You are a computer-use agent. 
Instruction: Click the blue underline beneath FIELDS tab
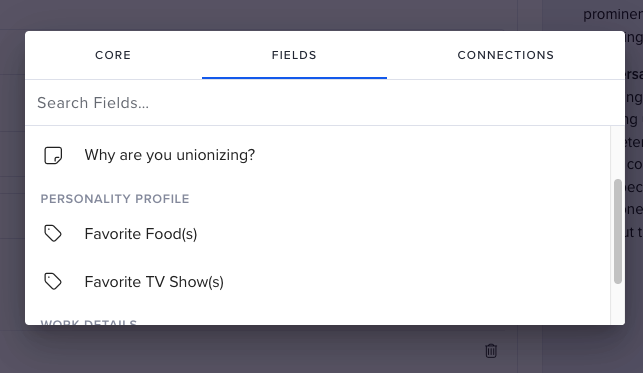tap(294, 77)
